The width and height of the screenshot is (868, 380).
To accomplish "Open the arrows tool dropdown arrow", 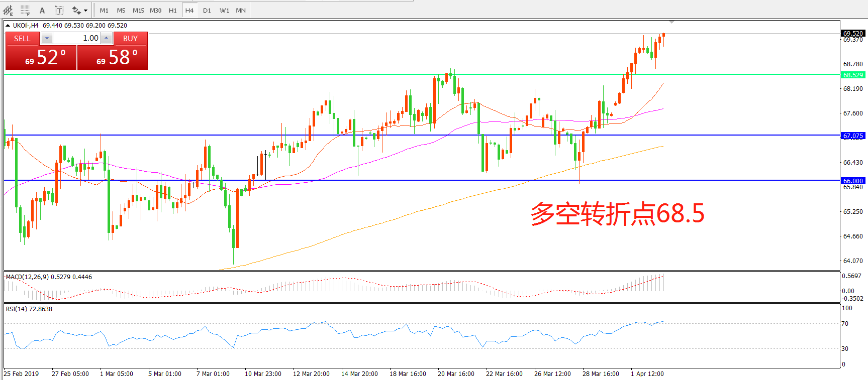I will click(85, 11).
